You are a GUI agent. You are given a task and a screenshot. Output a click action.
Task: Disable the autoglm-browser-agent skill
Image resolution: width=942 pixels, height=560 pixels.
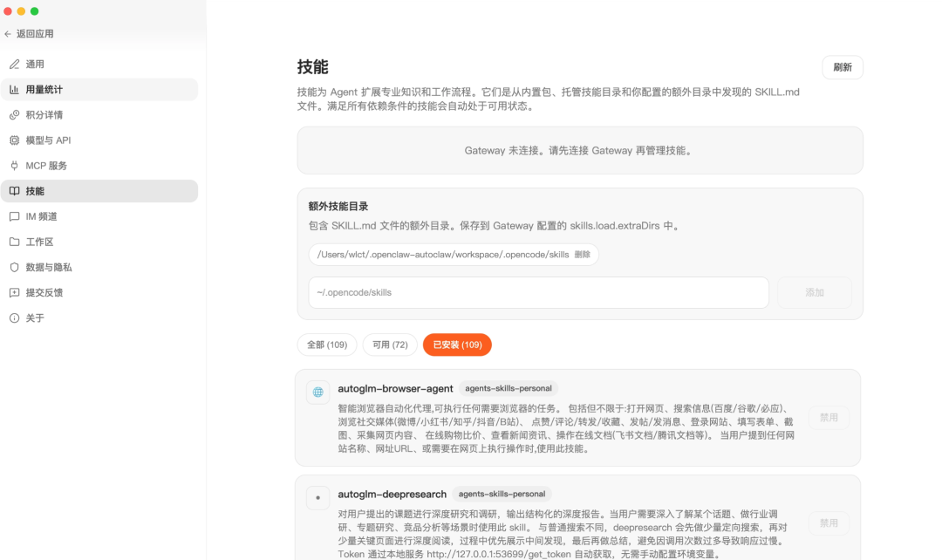(x=829, y=417)
